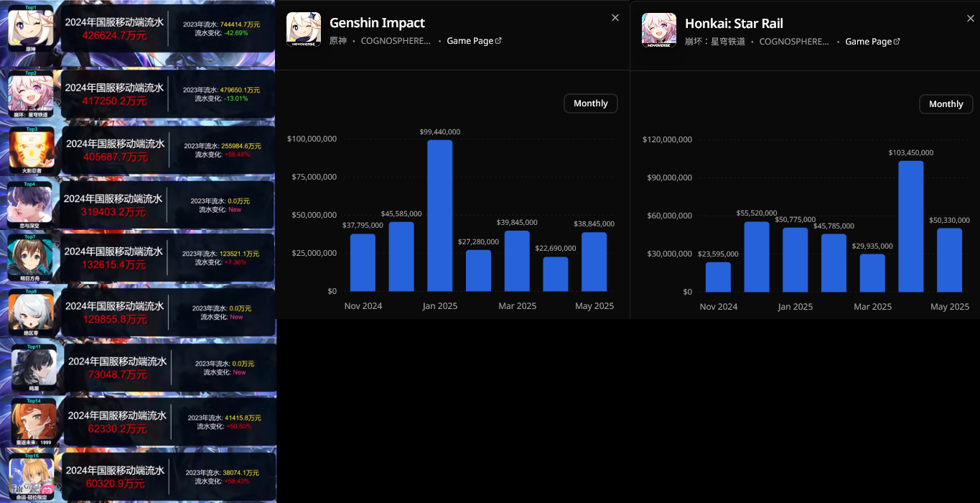The image size is (980, 503).
Task: Click the 405687.7万元 revenue figure
Action: pyautogui.click(x=116, y=157)
